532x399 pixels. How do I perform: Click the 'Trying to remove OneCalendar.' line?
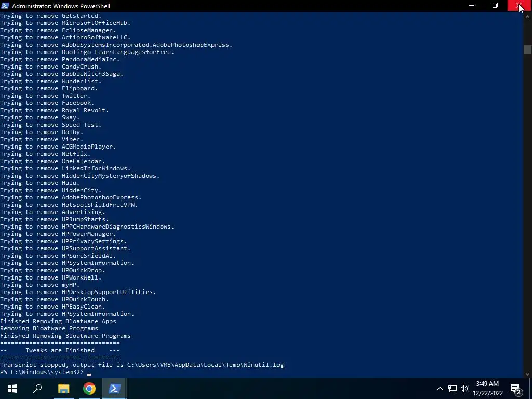click(x=52, y=161)
